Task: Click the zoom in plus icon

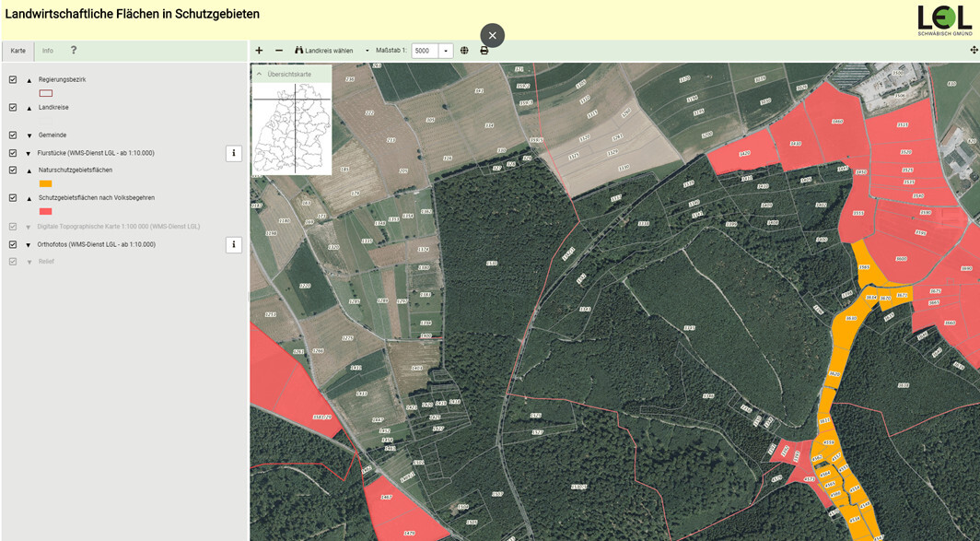Action: coord(259,51)
